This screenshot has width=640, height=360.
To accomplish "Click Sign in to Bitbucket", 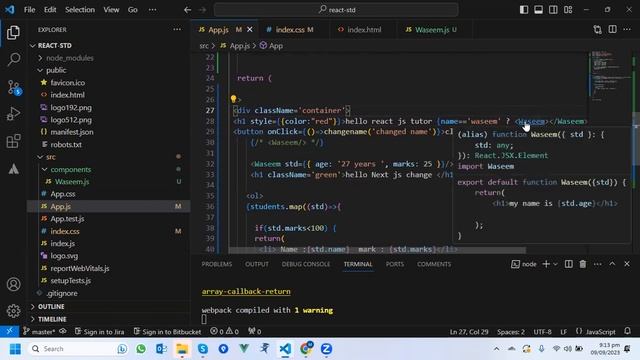I will coord(167,331).
